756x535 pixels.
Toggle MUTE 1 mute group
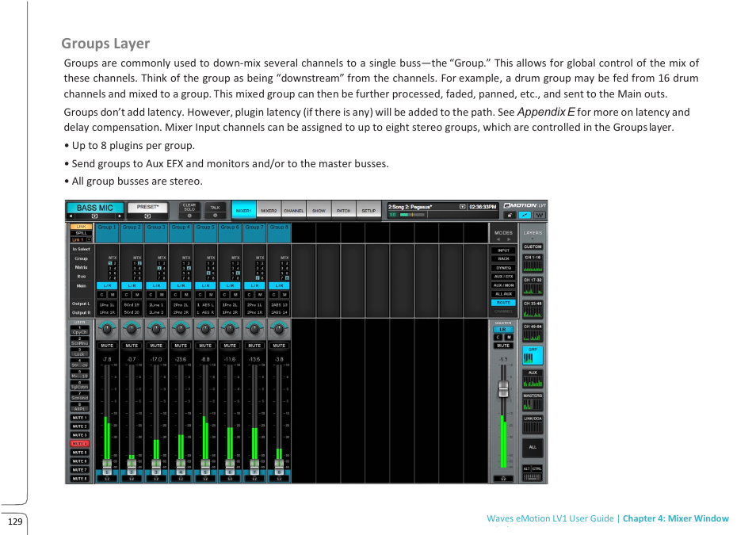[x=80, y=417]
